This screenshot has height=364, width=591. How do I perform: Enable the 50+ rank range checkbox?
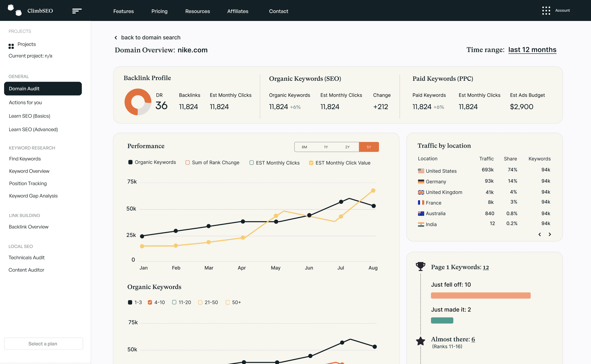pyautogui.click(x=227, y=302)
